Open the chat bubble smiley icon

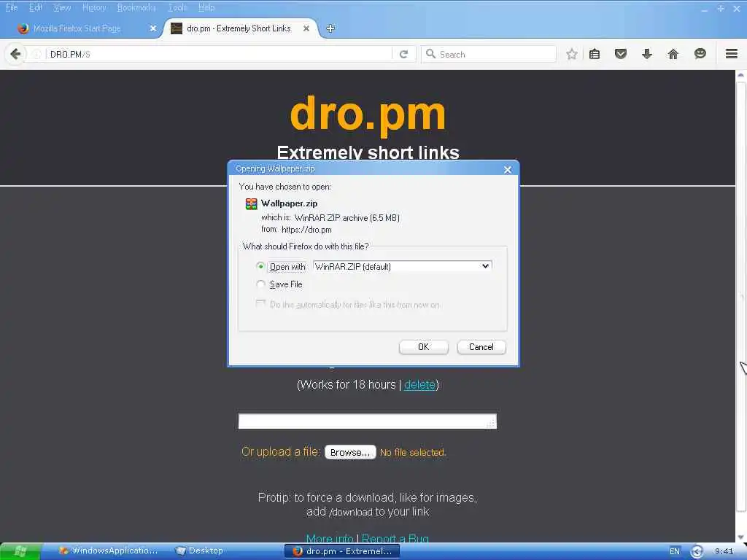point(700,54)
